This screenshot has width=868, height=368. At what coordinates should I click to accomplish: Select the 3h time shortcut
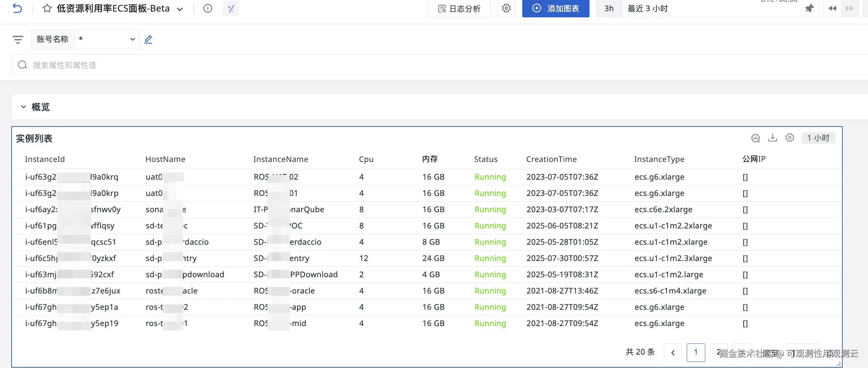[609, 8]
